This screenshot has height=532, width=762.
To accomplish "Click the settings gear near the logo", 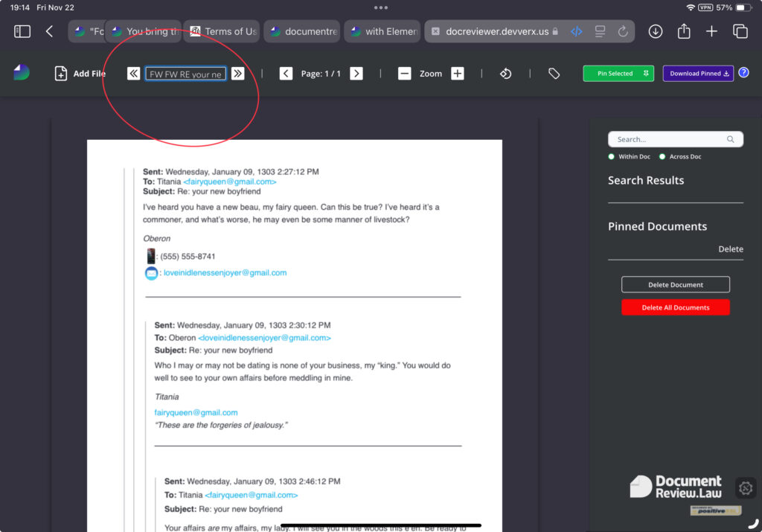I will click(746, 488).
